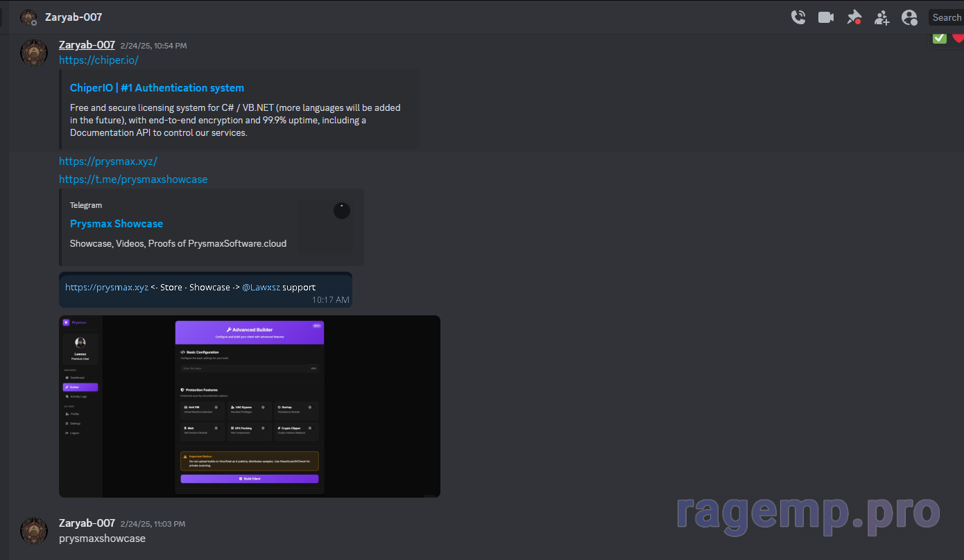The height and width of the screenshot is (560, 964).
Task: Start a video call from the header
Action: [826, 17]
